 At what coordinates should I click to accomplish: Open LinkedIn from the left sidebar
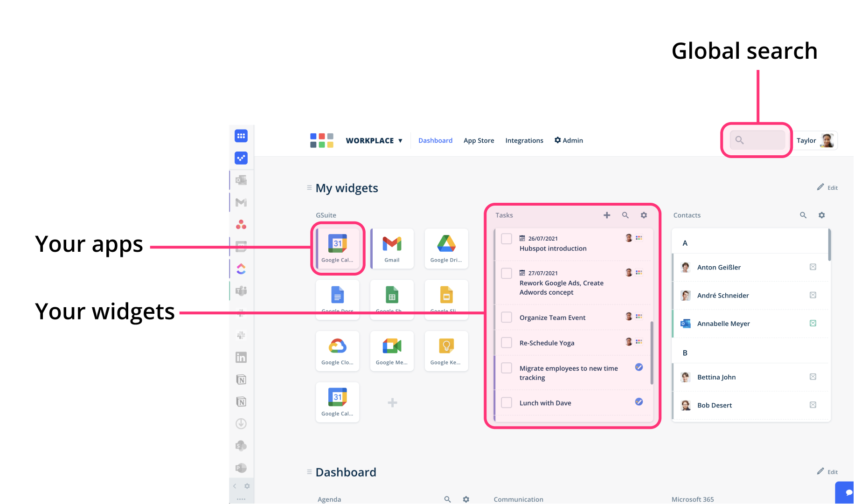click(x=241, y=358)
